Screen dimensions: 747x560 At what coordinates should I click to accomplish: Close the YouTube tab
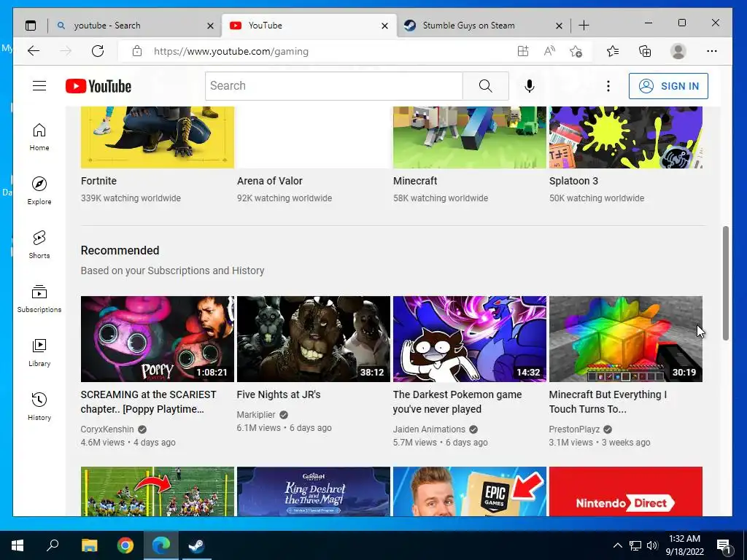384,26
